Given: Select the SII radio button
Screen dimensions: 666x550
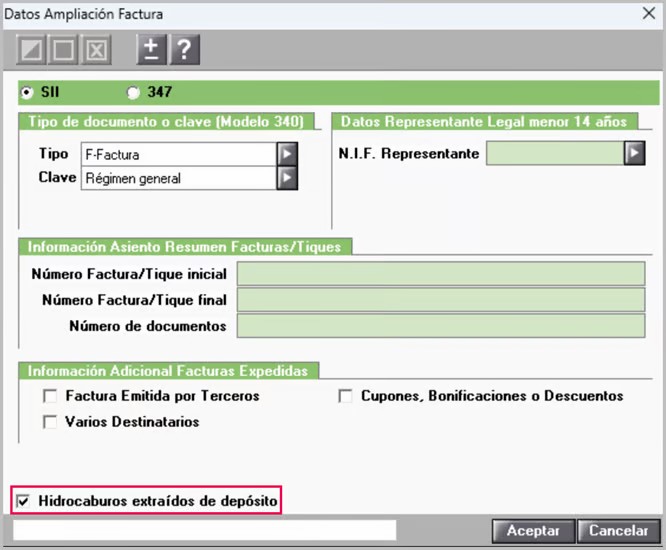Looking at the screenshot, I should tap(27, 92).
